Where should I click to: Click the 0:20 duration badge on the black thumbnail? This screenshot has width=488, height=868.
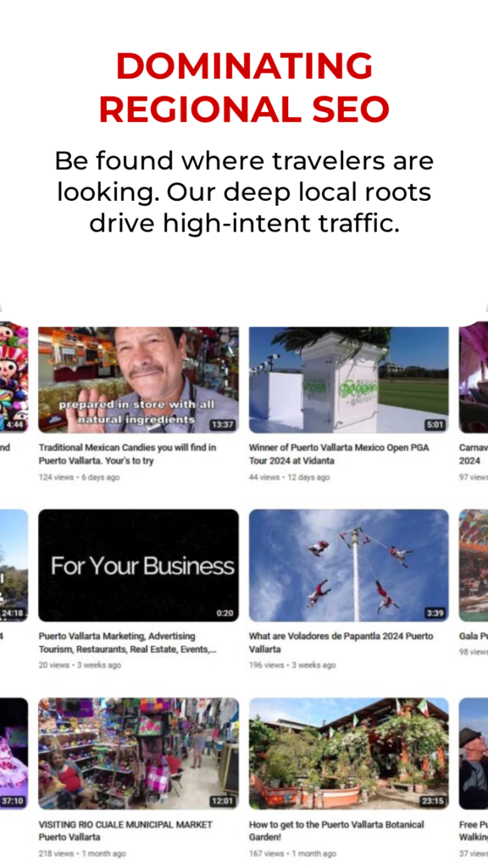pyautogui.click(x=225, y=614)
